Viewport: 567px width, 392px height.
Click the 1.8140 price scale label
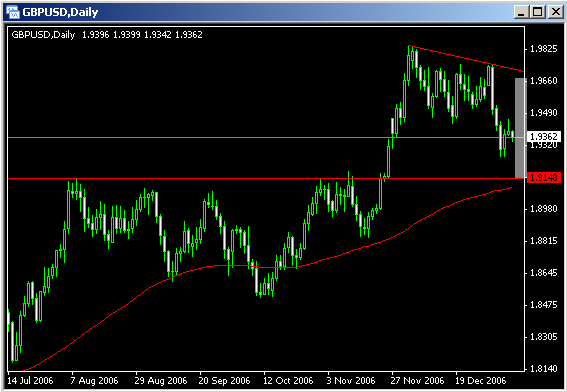click(543, 369)
